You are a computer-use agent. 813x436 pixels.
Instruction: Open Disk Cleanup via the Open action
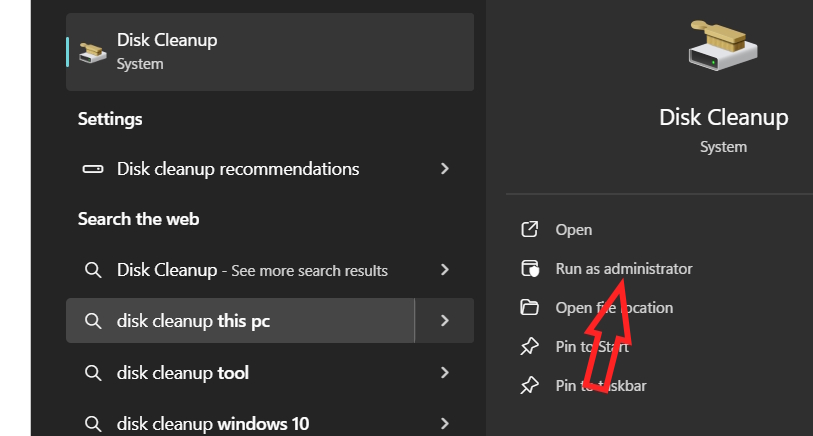point(573,230)
